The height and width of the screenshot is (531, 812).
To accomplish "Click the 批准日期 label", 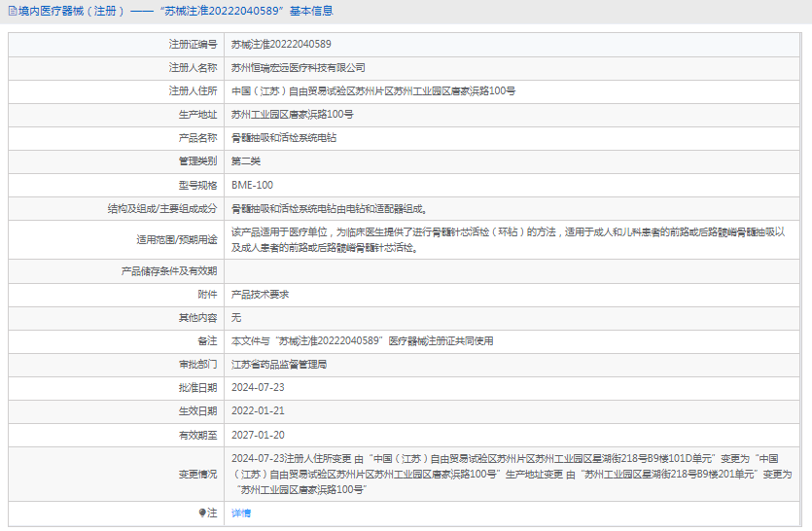I will pyautogui.click(x=197, y=388).
